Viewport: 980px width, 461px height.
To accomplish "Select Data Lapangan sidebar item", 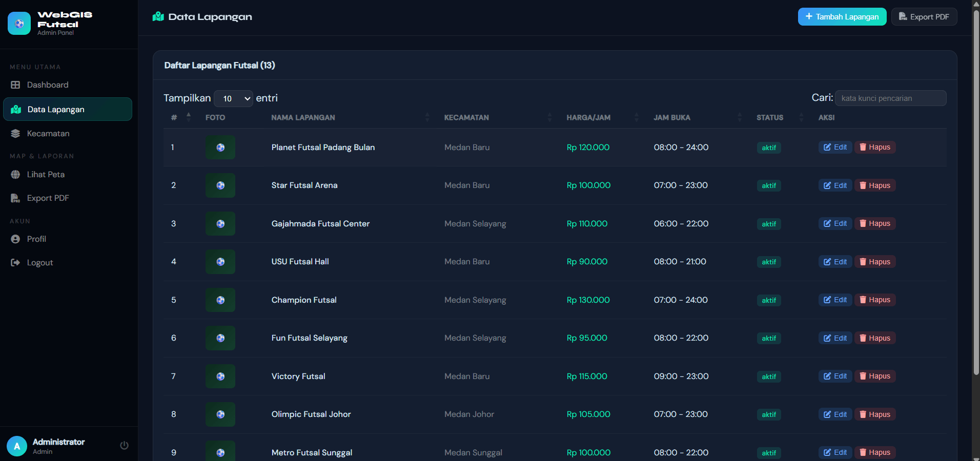I will tap(68, 109).
